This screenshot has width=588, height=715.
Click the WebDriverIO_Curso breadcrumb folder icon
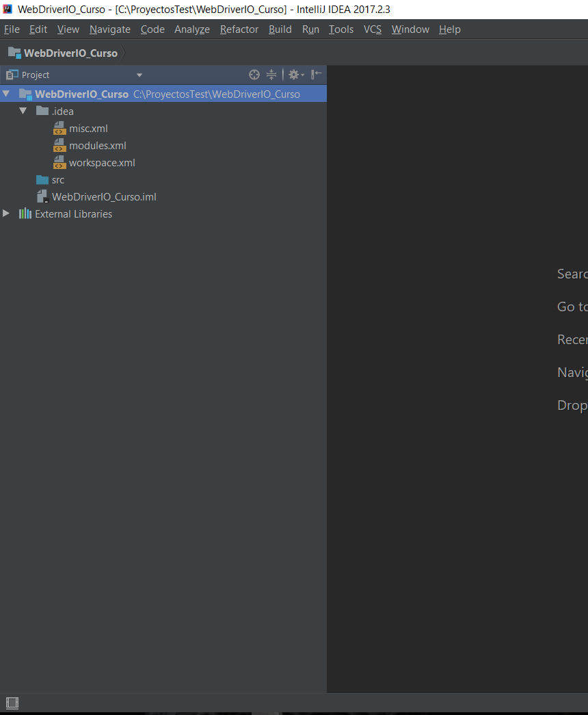[x=14, y=53]
